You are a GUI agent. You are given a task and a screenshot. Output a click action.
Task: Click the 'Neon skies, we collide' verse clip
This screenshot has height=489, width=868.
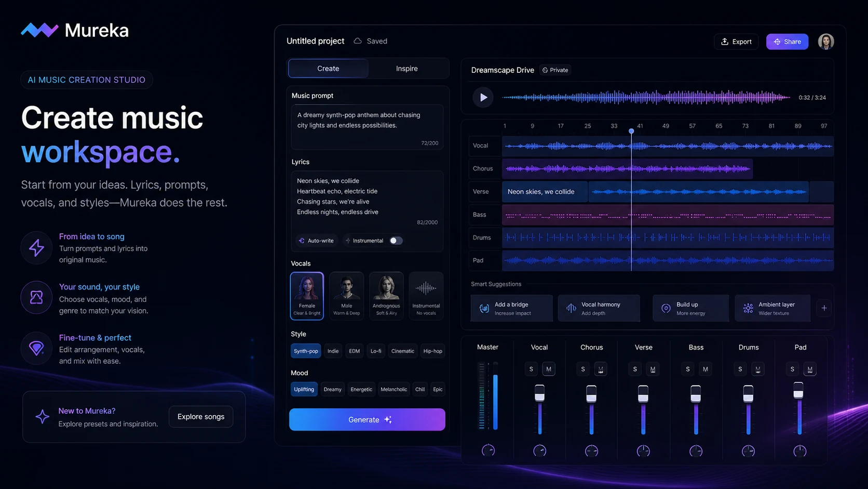tap(545, 192)
